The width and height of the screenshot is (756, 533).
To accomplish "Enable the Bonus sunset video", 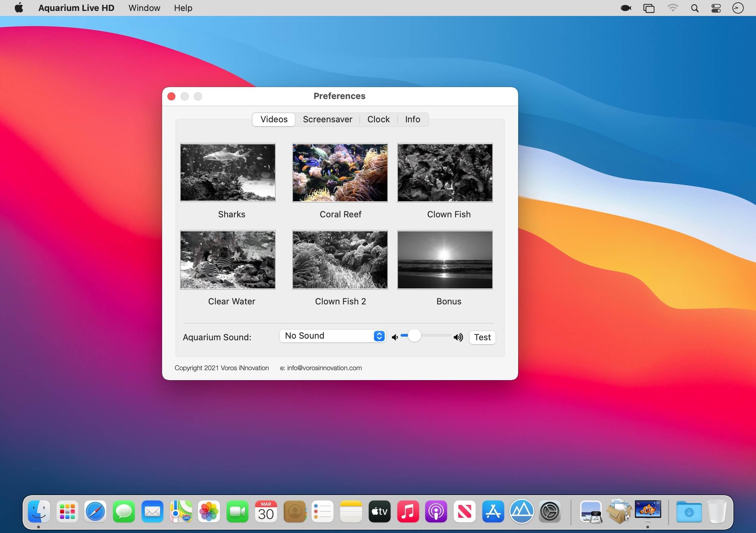I will [x=445, y=260].
